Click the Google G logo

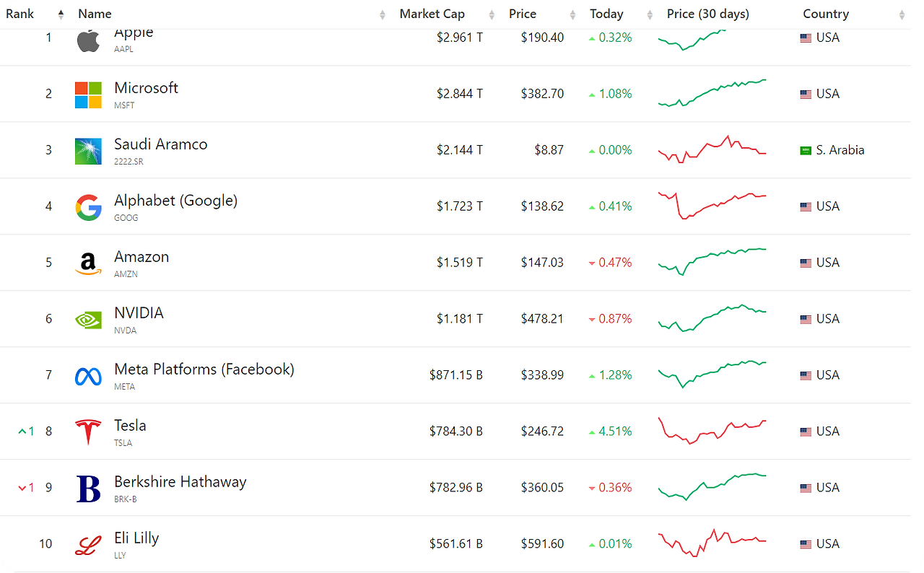pyautogui.click(x=88, y=207)
